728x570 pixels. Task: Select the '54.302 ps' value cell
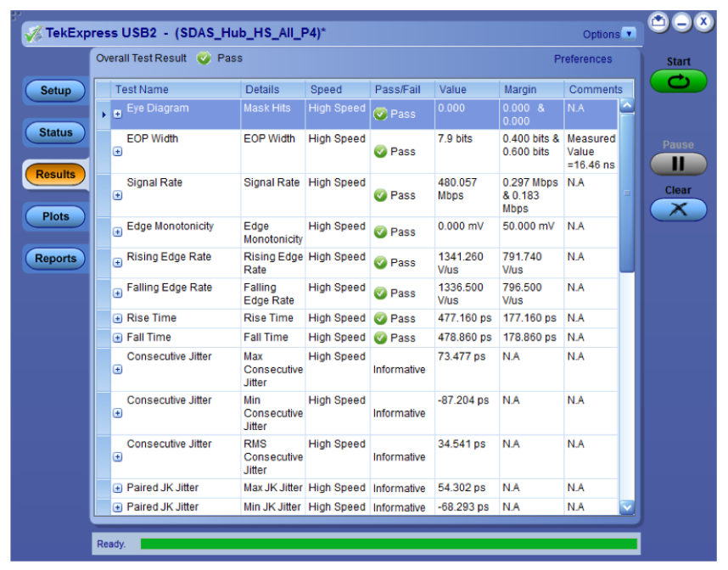[467, 489]
